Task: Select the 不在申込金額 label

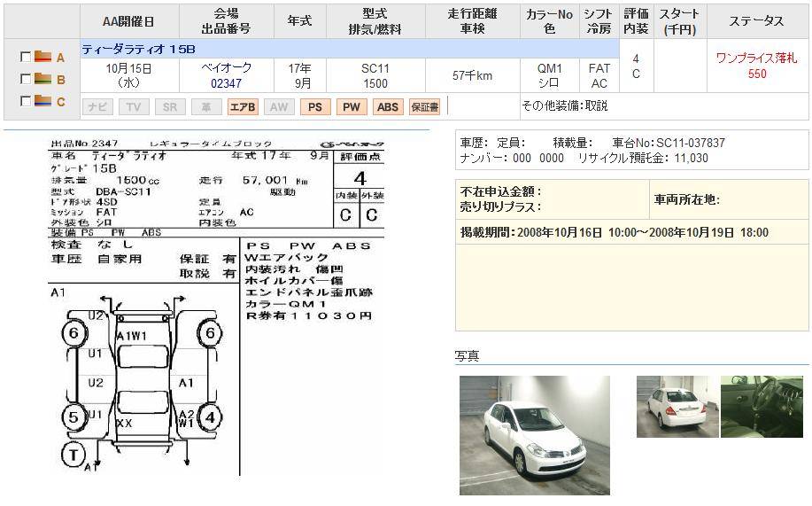Action: (x=501, y=191)
